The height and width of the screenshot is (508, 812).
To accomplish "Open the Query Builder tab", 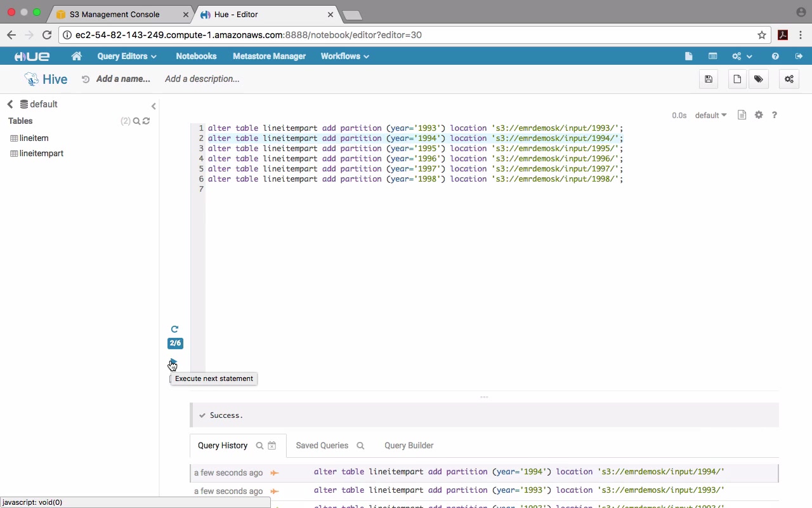I will point(409,446).
